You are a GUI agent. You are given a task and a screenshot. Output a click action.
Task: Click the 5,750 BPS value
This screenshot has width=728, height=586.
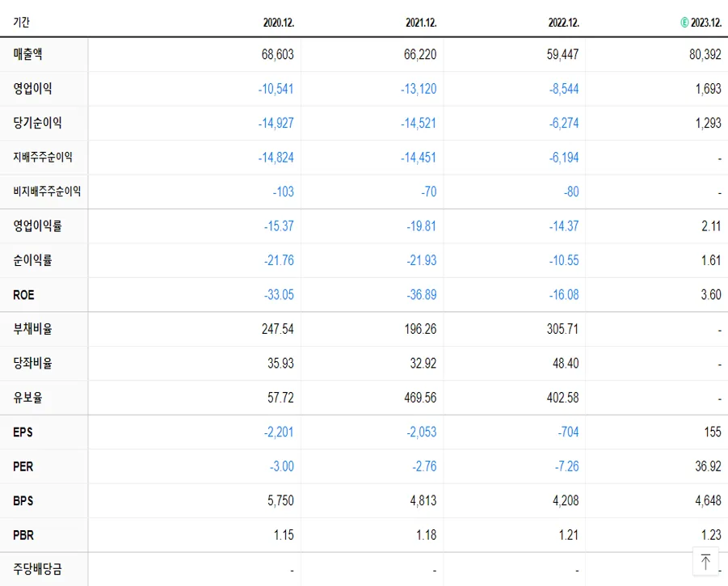[x=280, y=501]
